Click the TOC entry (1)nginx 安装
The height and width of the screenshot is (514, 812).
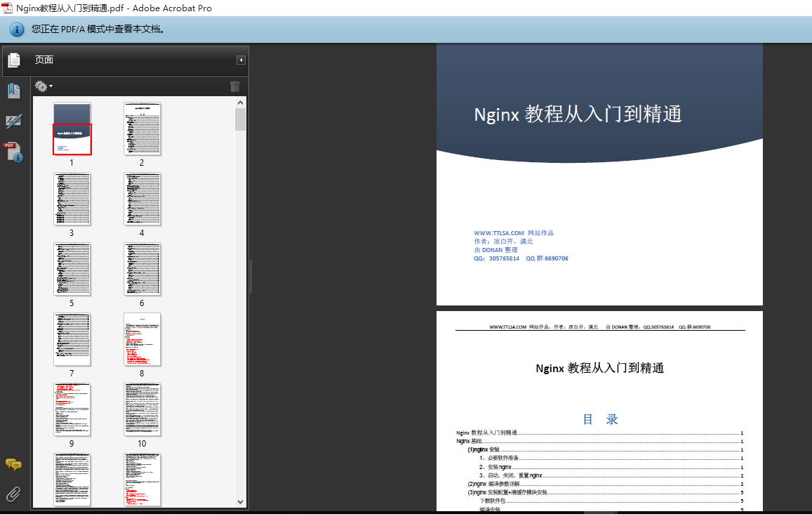606,449
